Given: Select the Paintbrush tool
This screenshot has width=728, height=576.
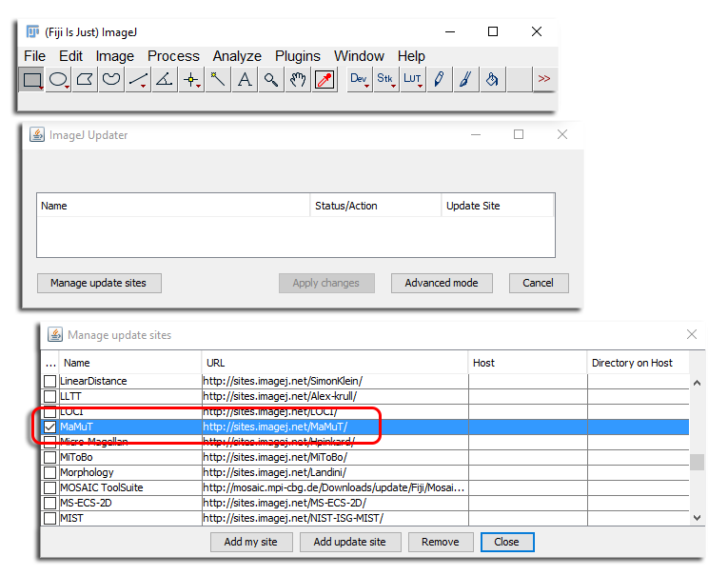Looking at the screenshot, I should 465,79.
